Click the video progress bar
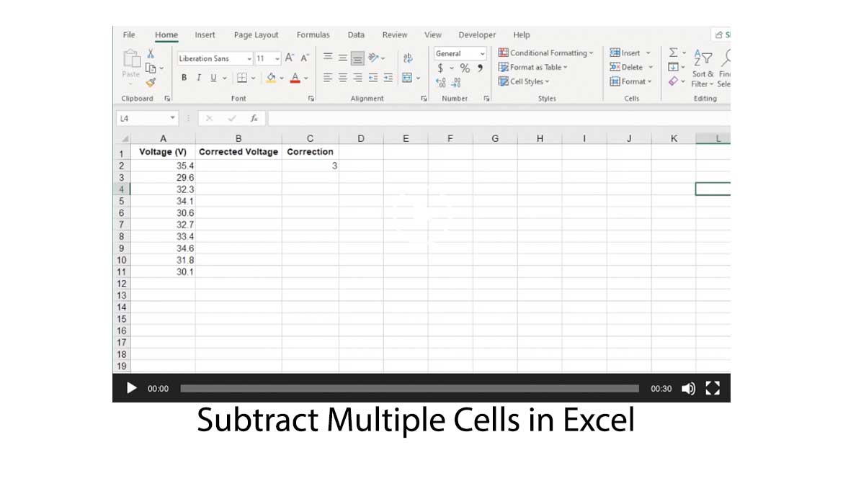 click(x=411, y=388)
